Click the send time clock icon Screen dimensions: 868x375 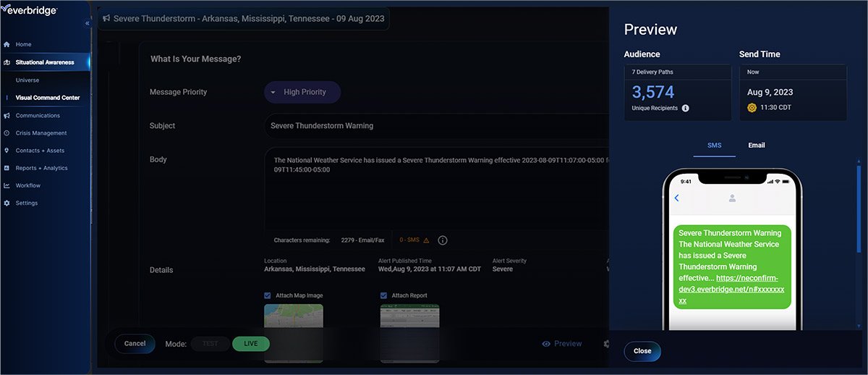click(x=752, y=108)
